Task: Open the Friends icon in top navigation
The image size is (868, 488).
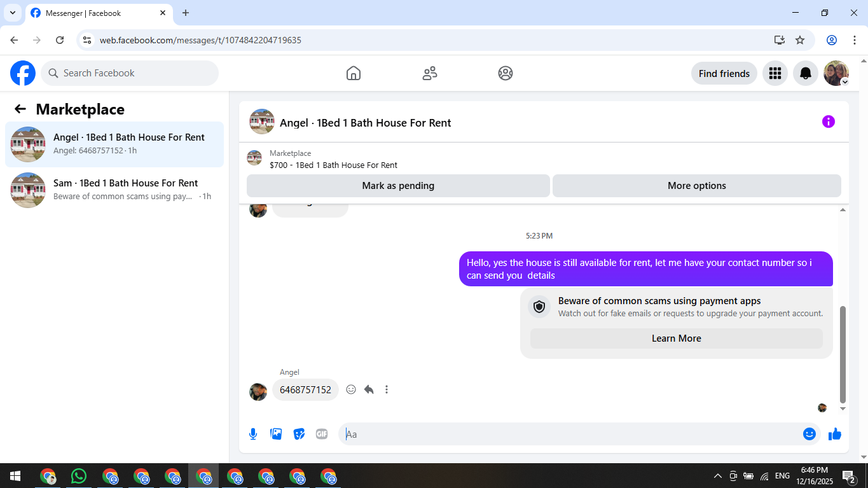Action: coord(430,73)
